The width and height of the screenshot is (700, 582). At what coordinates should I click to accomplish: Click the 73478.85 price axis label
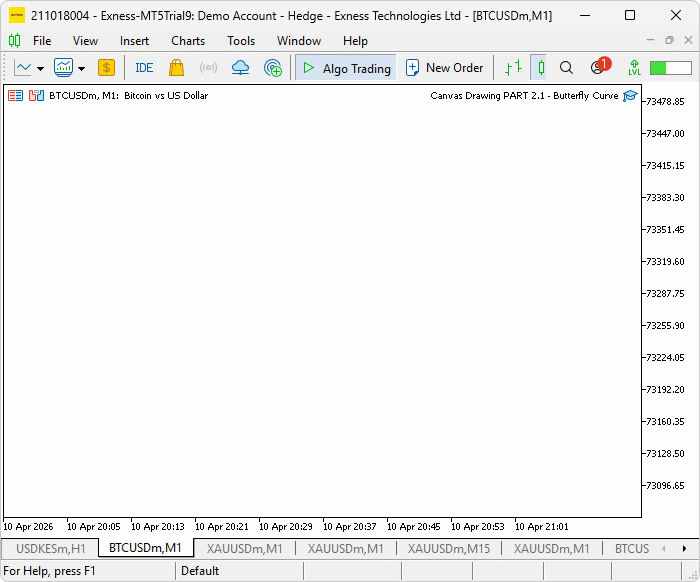665,102
